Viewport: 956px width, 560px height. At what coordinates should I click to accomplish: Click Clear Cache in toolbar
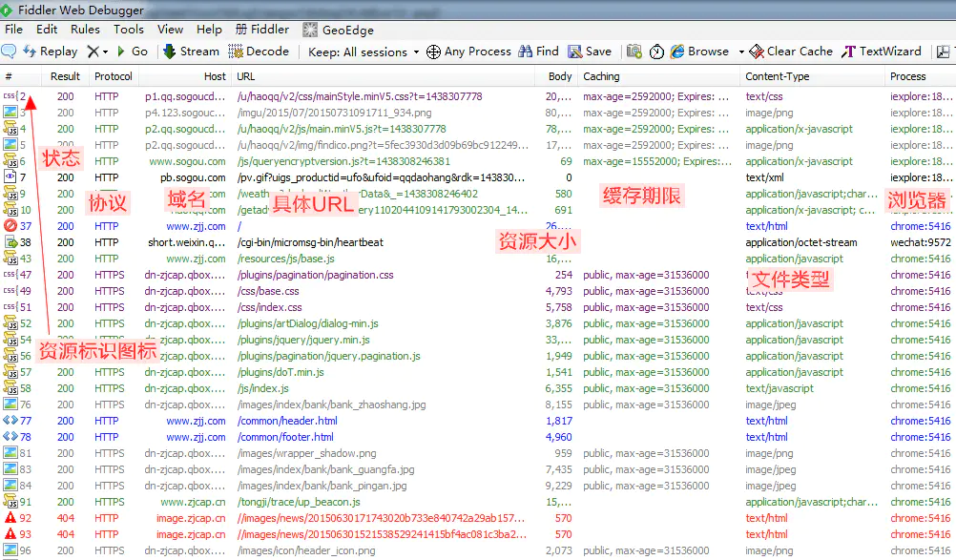(791, 52)
